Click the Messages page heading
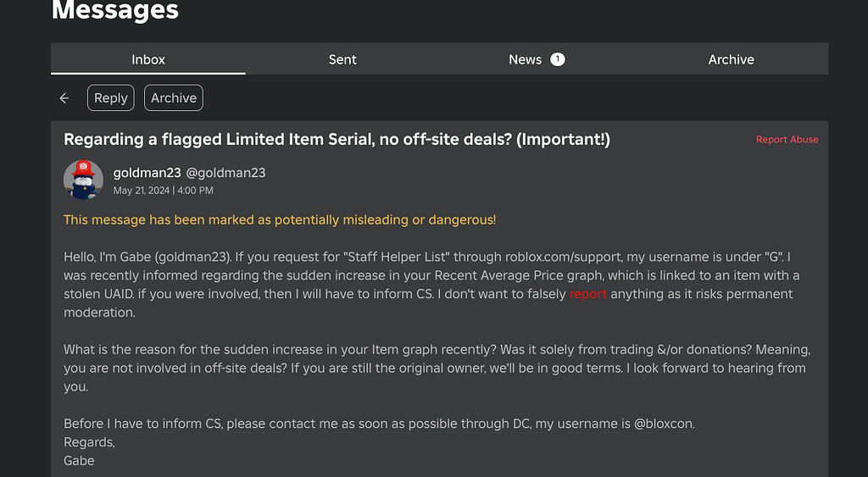 click(x=115, y=10)
